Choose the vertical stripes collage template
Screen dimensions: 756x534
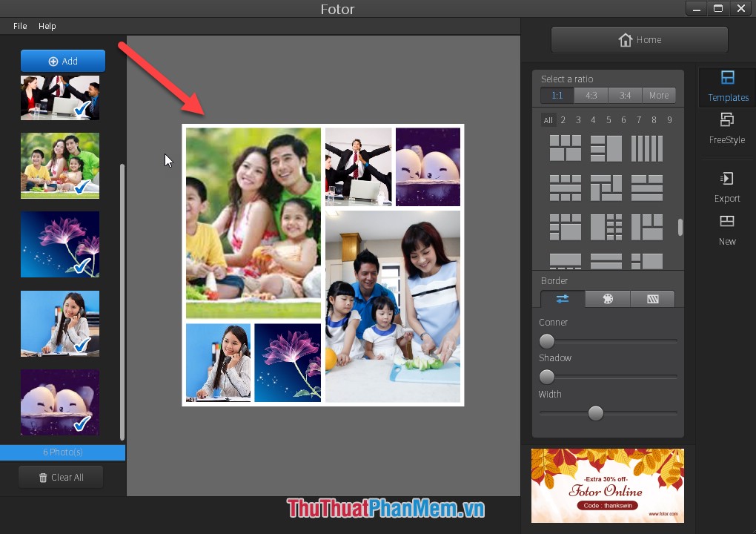tap(646, 148)
